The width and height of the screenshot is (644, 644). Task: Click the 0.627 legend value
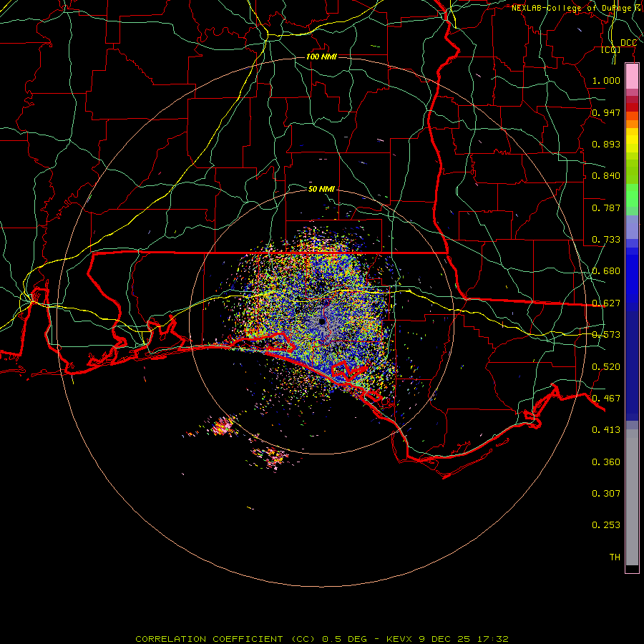pyautogui.click(x=606, y=303)
